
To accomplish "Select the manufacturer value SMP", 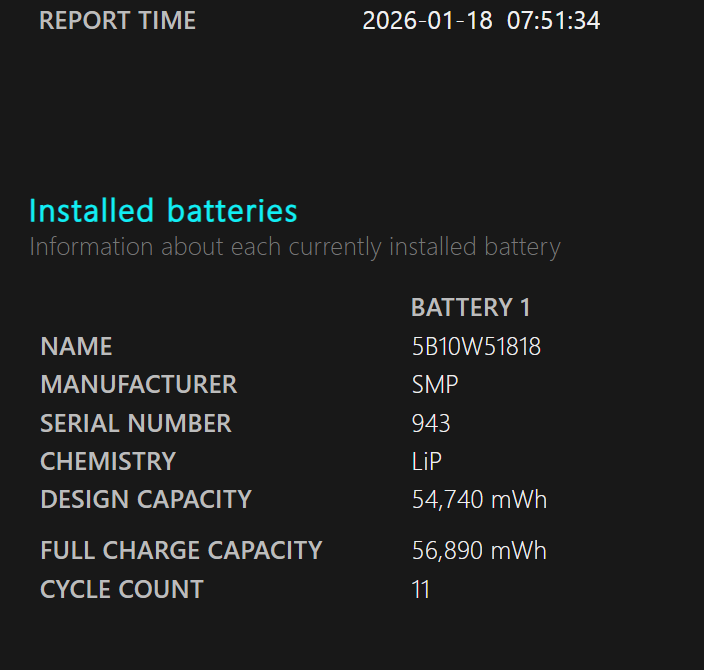I will pos(435,385).
